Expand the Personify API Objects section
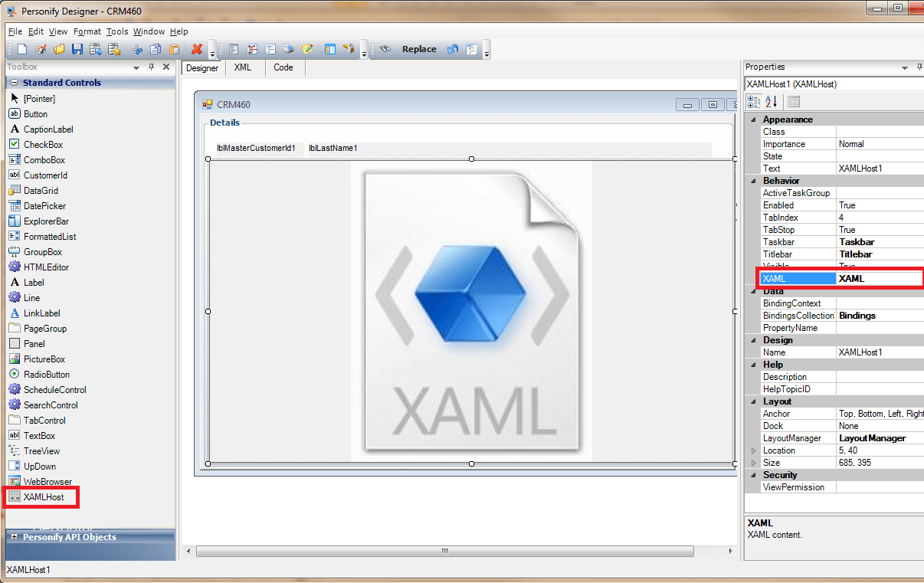This screenshot has height=583, width=924. click(14, 537)
